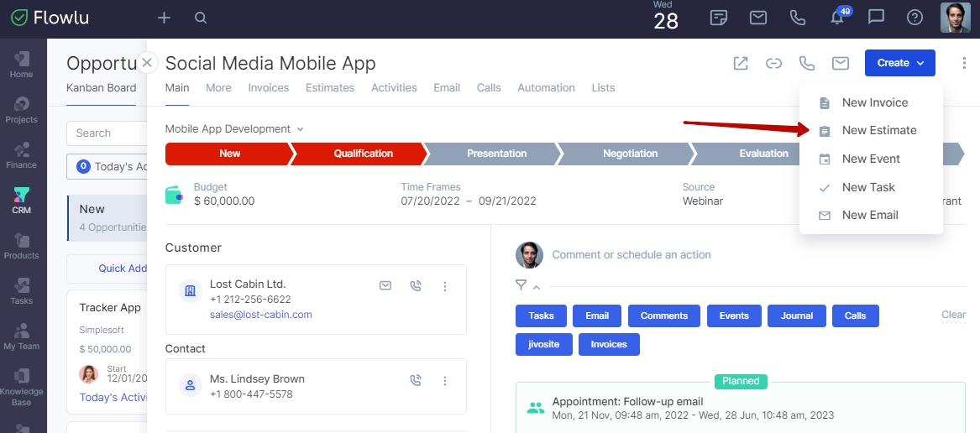Toggle the Events timeline filter
The height and width of the screenshot is (433, 980).
click(735, 316)
